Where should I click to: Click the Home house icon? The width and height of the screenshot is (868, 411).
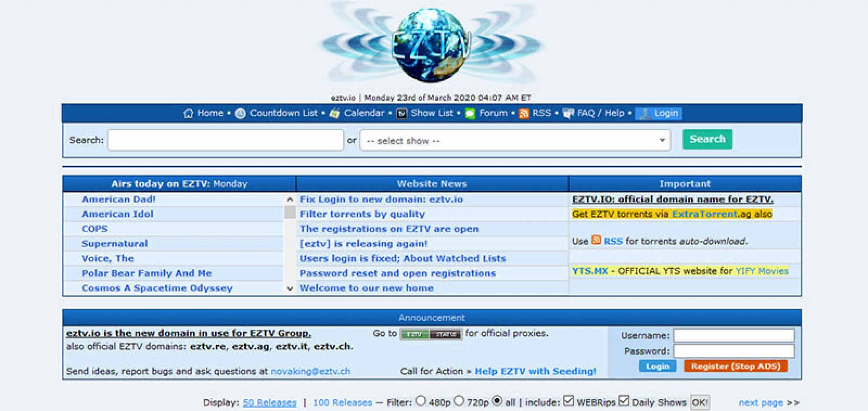188,113
